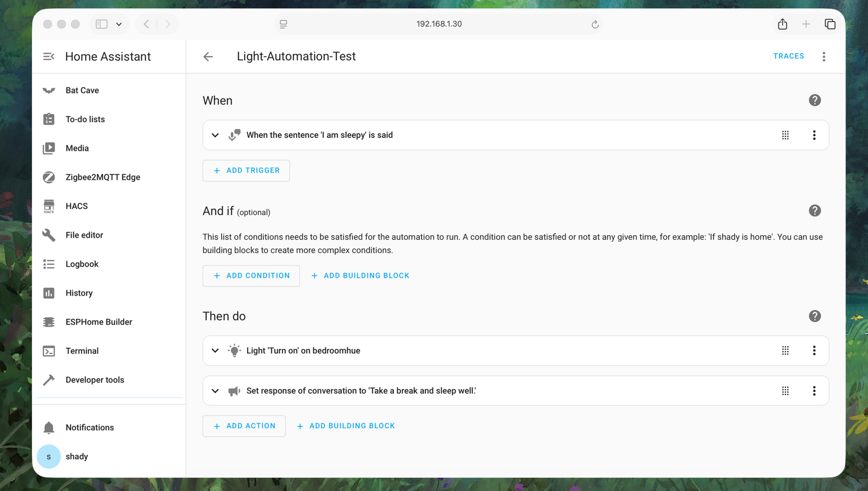Show help for the When section
868x491 pixels.
(815, 101)
